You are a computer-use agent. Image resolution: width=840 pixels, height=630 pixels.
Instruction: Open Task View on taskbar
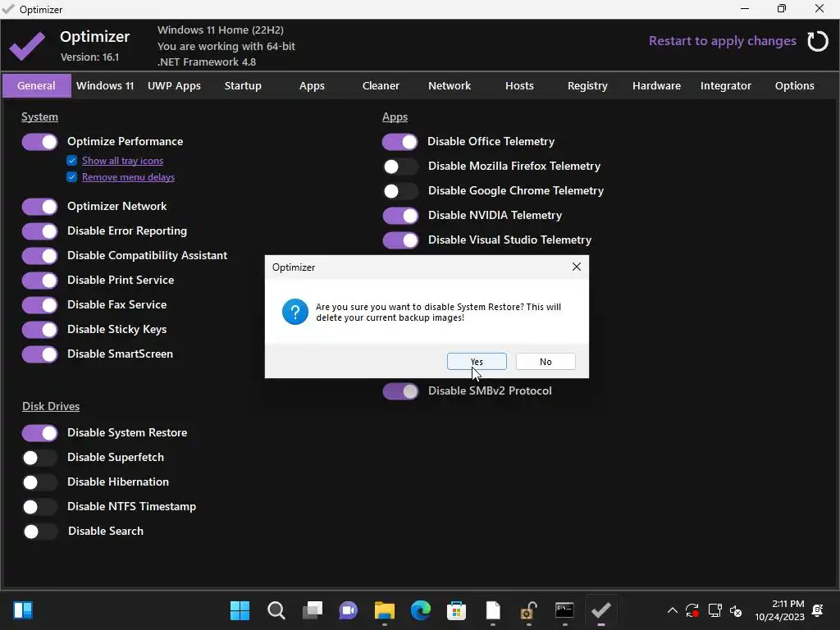[x=313, y=610]
